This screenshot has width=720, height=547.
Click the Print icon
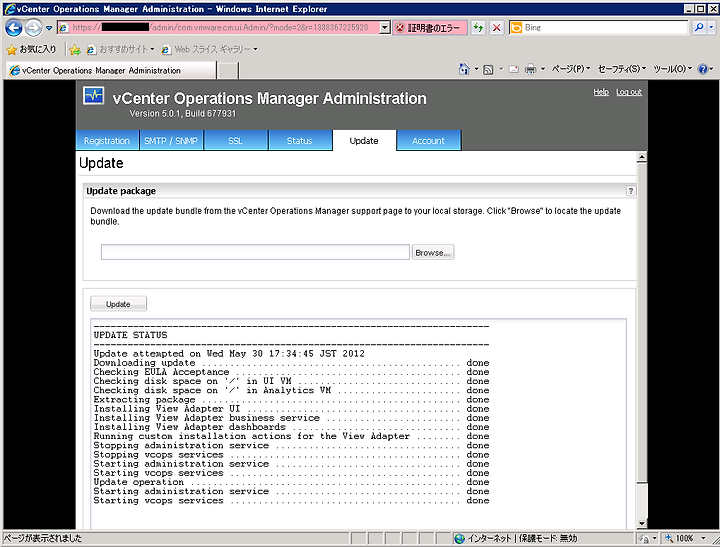530,69
